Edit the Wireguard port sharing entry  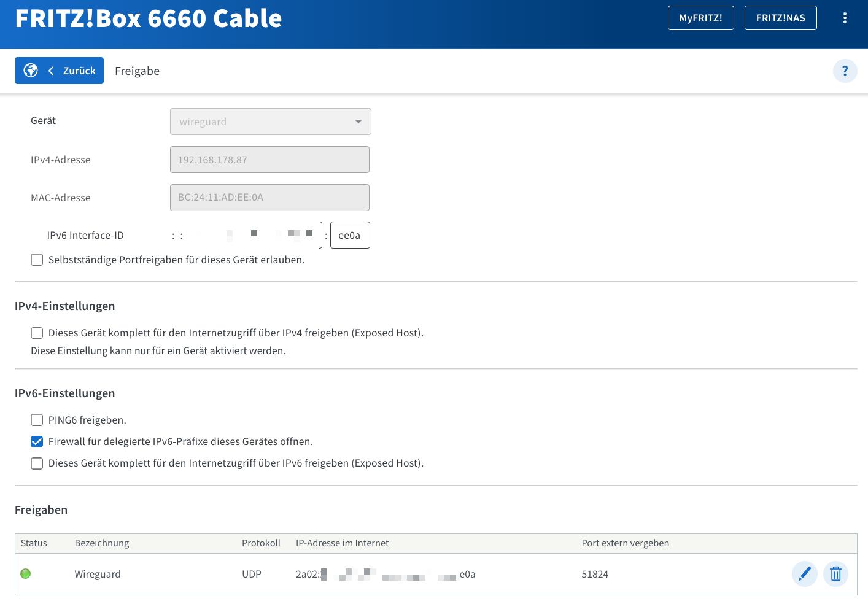click(x=804, y=574)
